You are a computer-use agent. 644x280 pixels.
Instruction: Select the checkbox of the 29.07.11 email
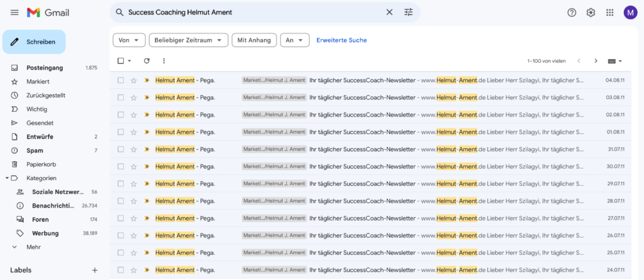pos(121,184)
